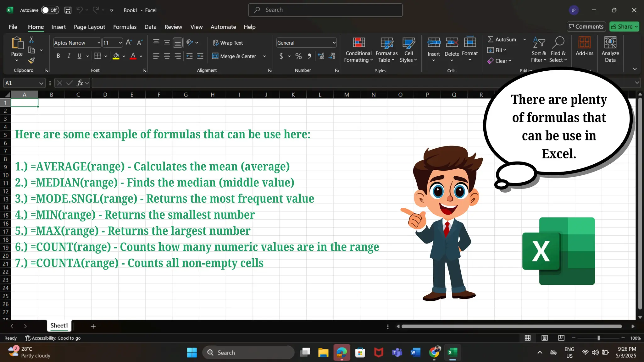Viewport: 644px width, 362px height.
Task: Click the Insert cells icon
Action: [x=434, y=42]
